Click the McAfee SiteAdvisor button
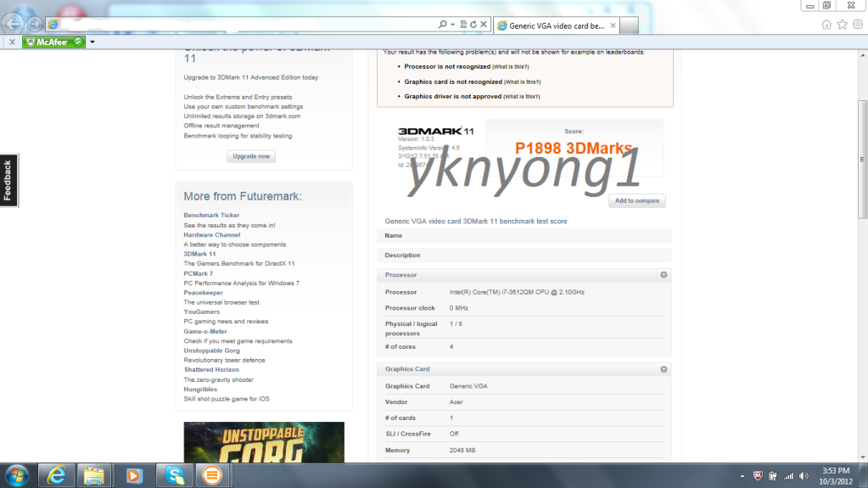Image resolution: width=868 pixels, height=488 pixels. (x=53, y=42)
